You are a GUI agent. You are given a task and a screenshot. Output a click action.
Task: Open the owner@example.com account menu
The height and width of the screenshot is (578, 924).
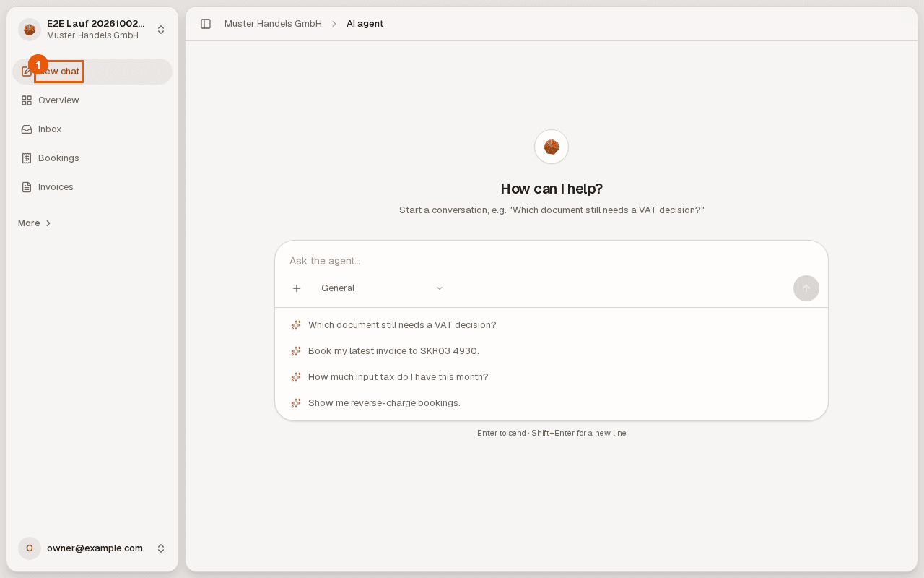[92, 548]
